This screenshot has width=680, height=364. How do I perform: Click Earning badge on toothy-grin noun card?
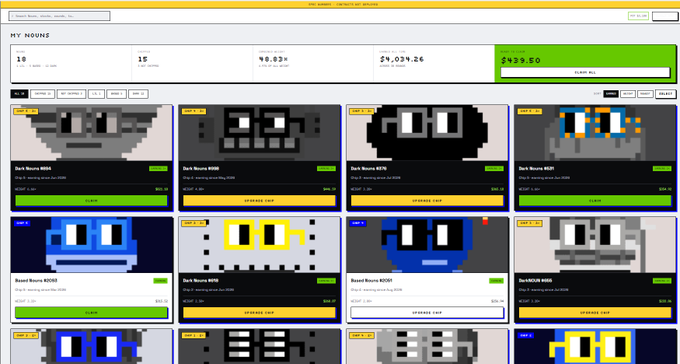pos(326,168)
